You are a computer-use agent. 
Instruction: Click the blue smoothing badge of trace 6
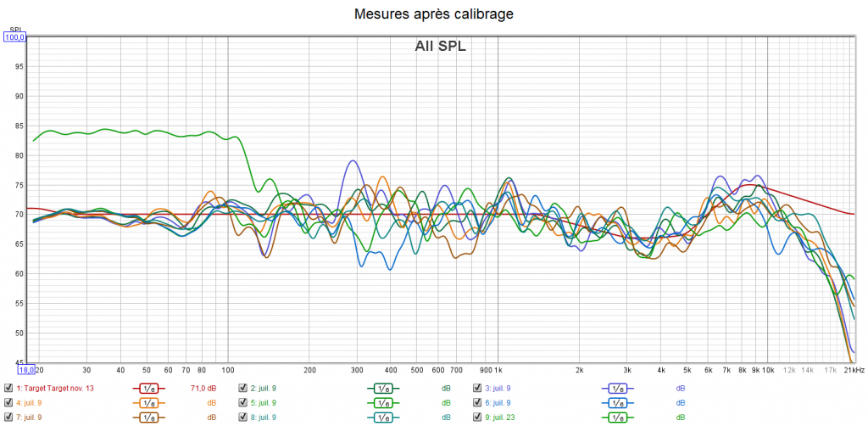click(x=617, y=403)
